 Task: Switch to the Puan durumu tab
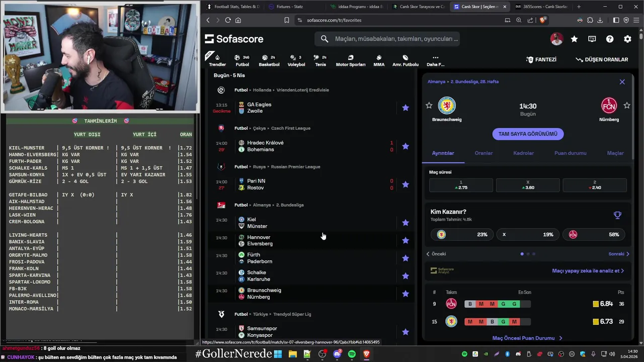[570, 153]
